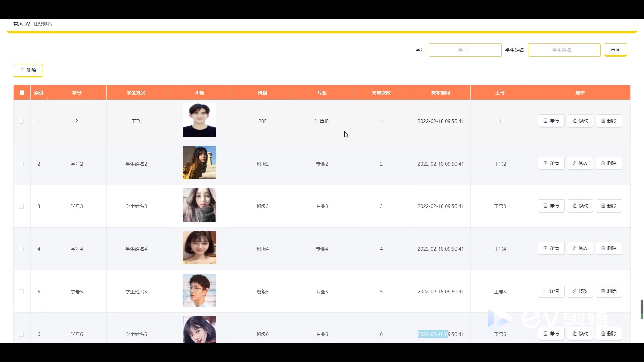644x362 pixels.
Task: Click the edit pencil icon in row 5
Action: click(574, 291)
